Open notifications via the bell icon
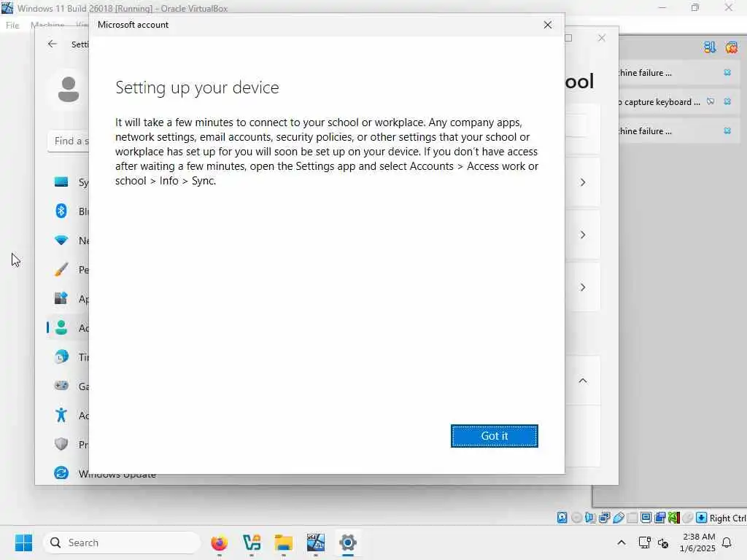 click(727, 542)
